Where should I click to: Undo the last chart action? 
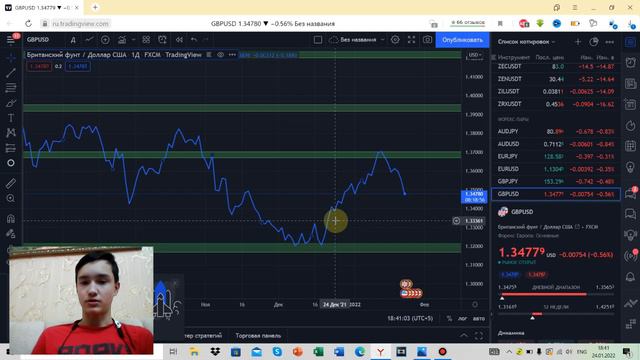point(194,40)
